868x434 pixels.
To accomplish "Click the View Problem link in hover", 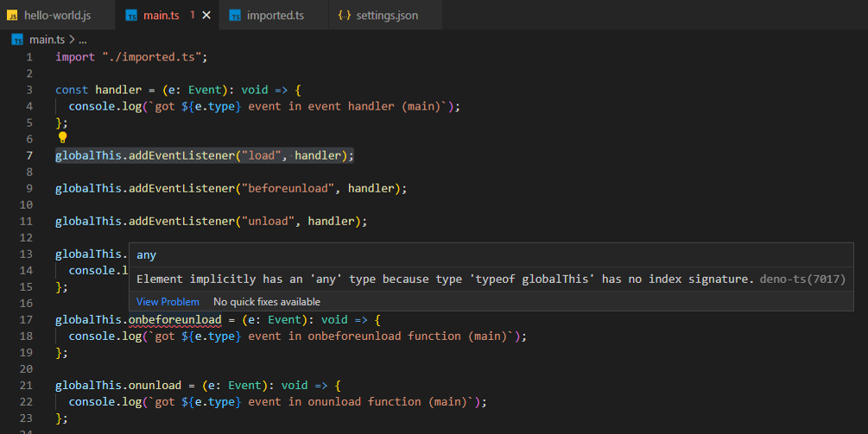I will 168,302.
